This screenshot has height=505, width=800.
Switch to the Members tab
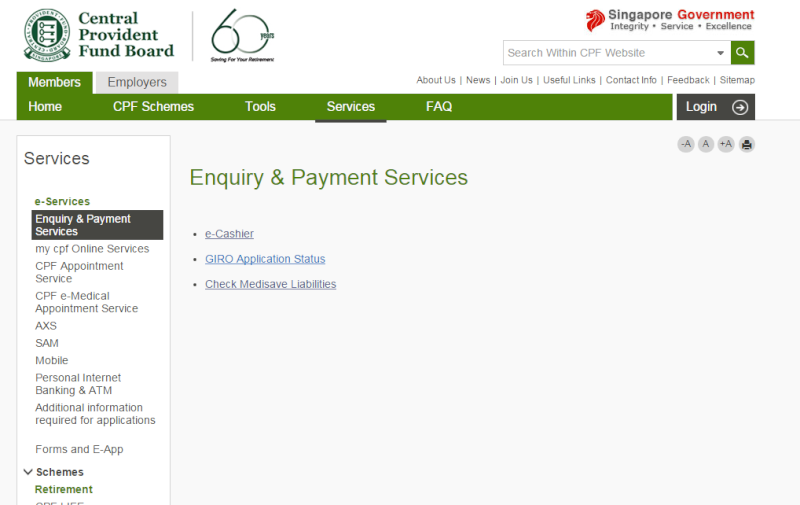pyautogui.click(x=55, y=83)
